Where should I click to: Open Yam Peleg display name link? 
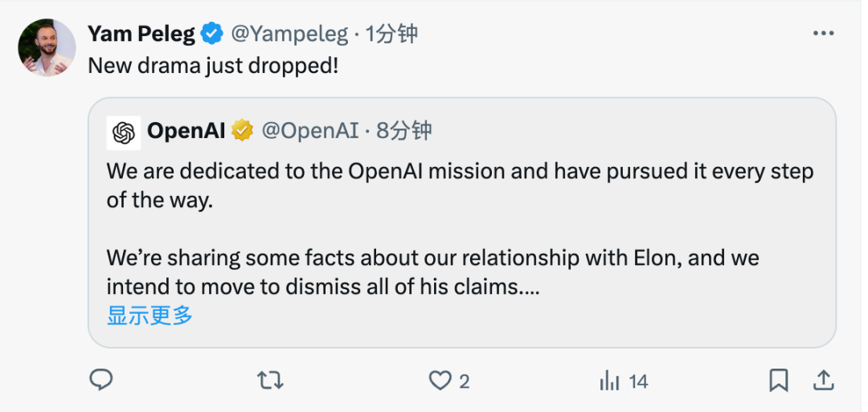pyautogui.click(x=141, y=34)
